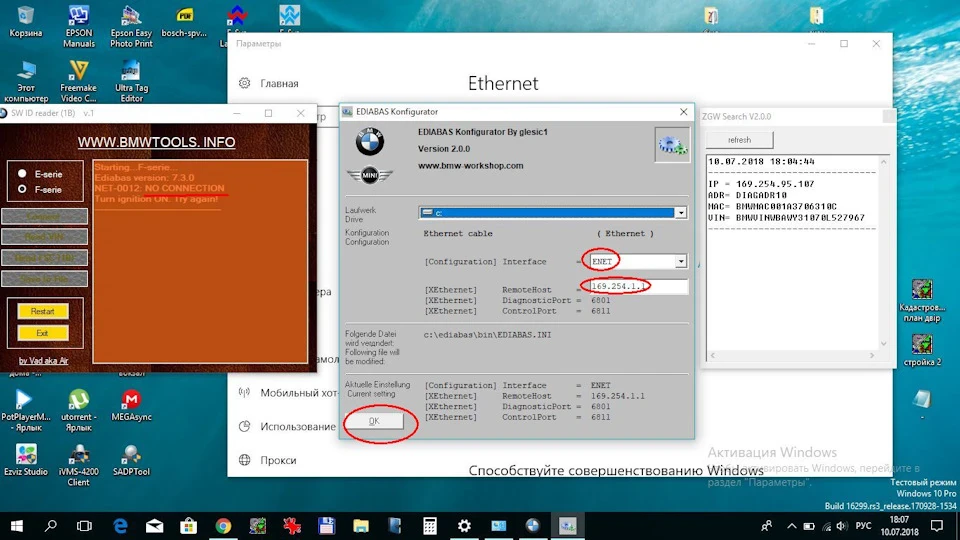
Task: Click the Restart button in SW ID reader
Action: tap(42, 311)
